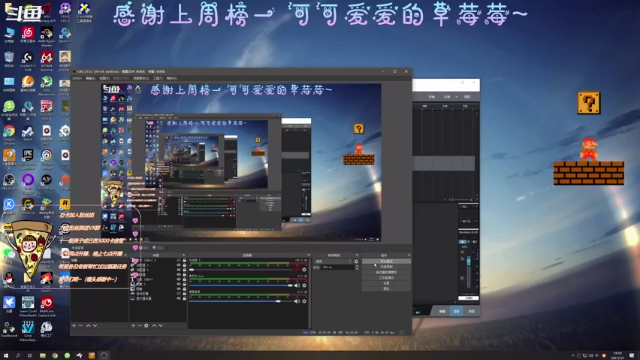Image resolution: width=640 pixels, height=360 pixels.
Task: Open 视图 menu in OBS
Action: point(104,78)
